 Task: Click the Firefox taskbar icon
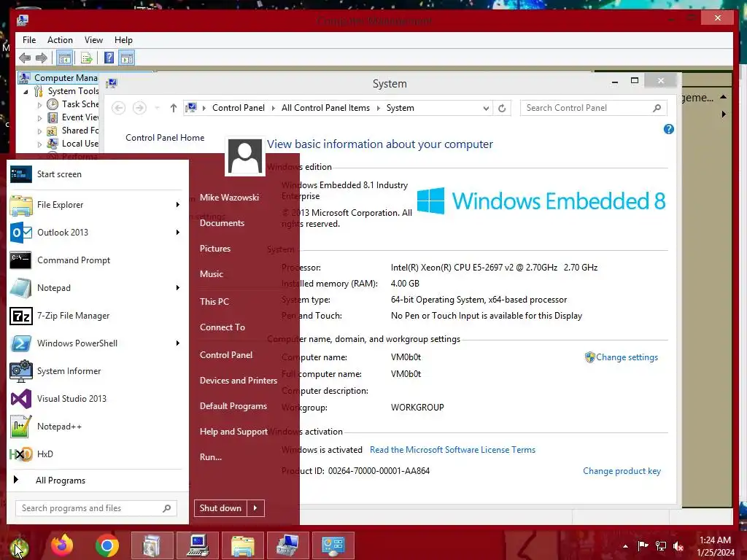62,545
